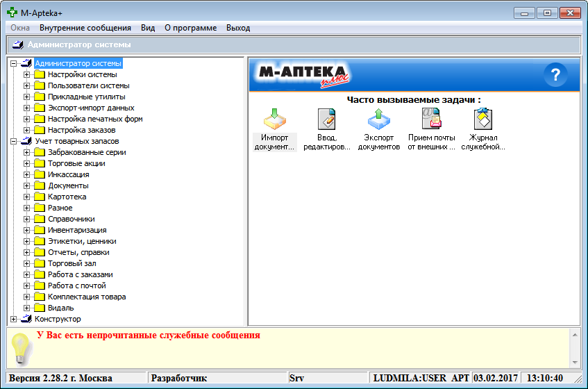Collapse the Учет товарных запасов node
The image size is (588, 389).
click(x=15, y=141)
